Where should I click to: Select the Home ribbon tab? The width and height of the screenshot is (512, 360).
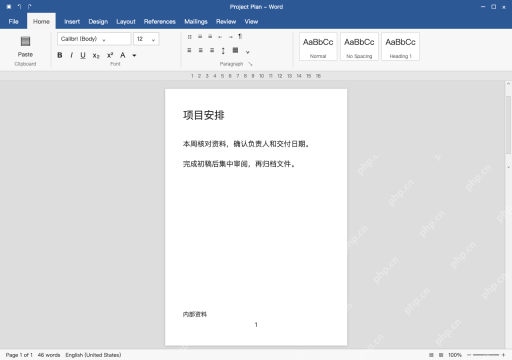pos(41,22)
